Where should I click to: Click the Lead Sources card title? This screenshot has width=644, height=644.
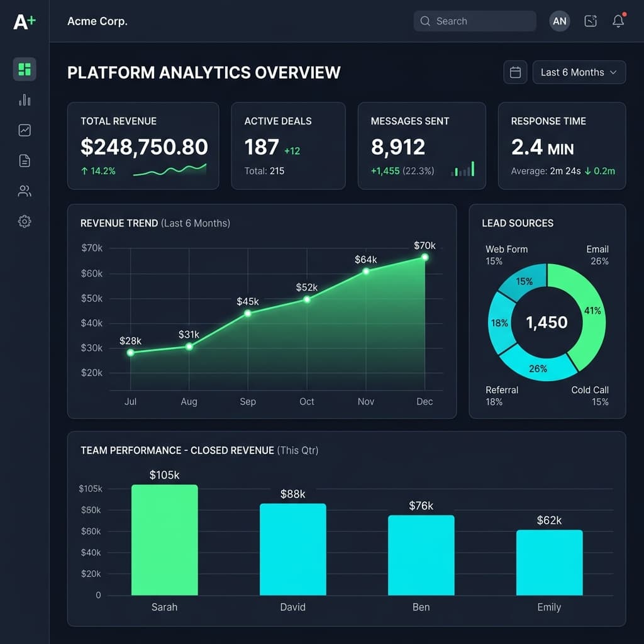[518, 223]
